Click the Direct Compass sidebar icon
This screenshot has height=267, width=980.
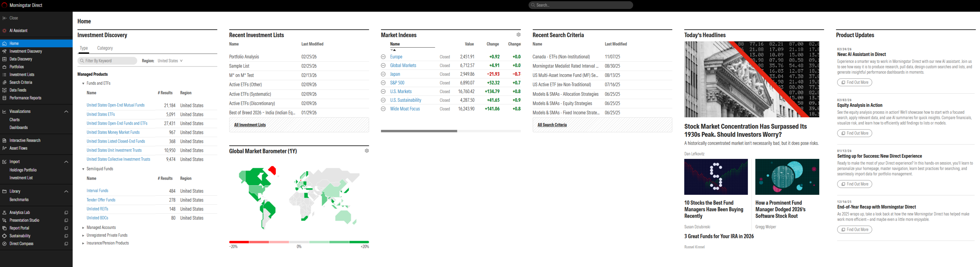click(x=5, y=244)
